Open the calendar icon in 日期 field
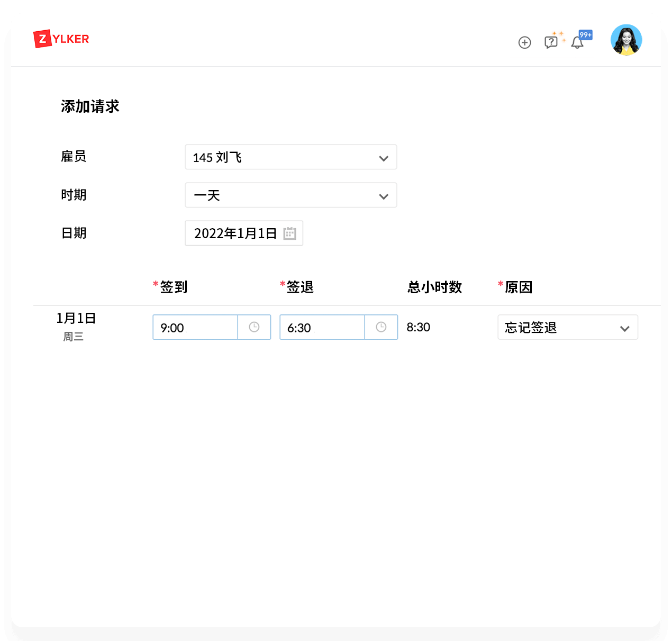This screenshot has height=641, width=672. 289,233
